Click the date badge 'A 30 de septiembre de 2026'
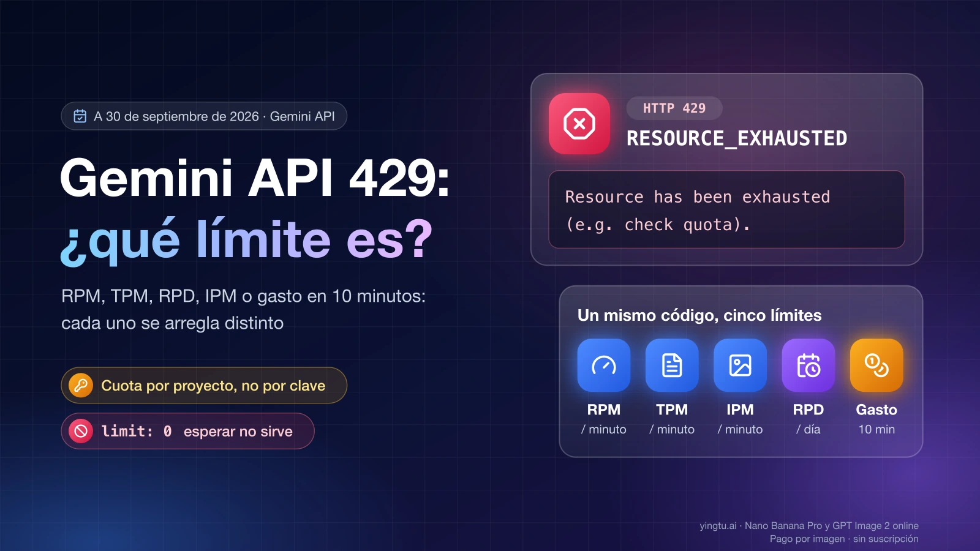The height and width of the screenshot is (551, 980). coord(204,116)
